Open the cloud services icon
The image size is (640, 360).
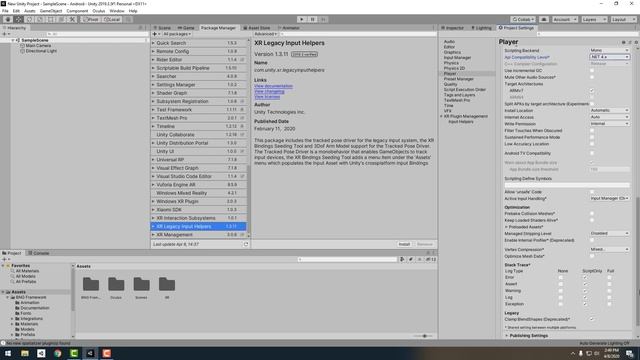(x=544, y=19)
